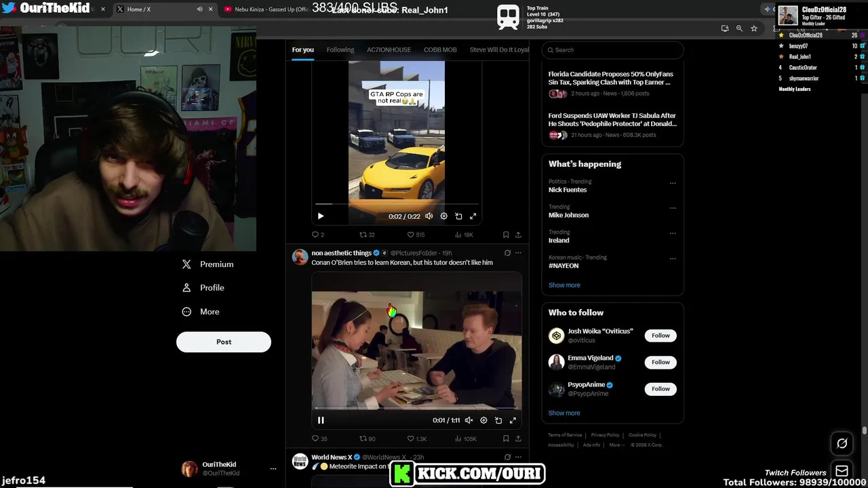Image resolution: width=868 pixels, height=488 pixels.
Task: Switch to the For you tab
Action: coord(302,49)
